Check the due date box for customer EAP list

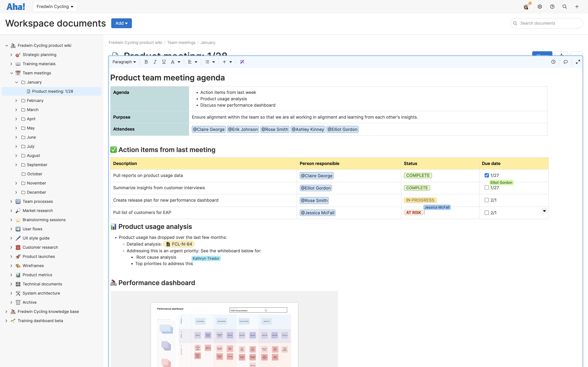(487, 212)
